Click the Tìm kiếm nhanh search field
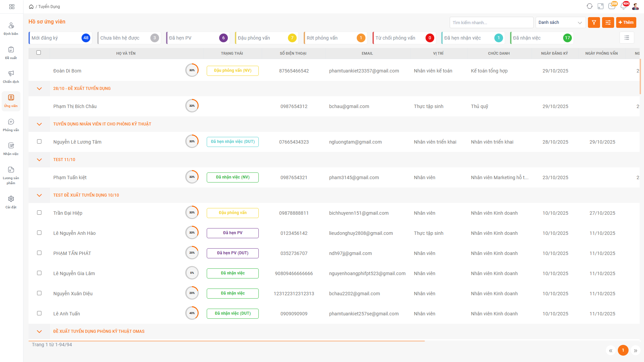Image resolution: width=644 pixels, height=362 pixels. 491,22
